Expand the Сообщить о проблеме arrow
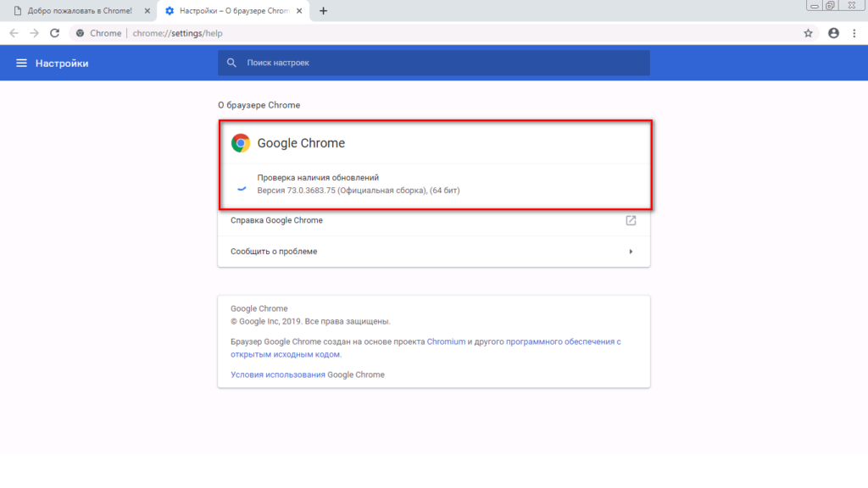The image size is (868, 488). (x=631, y=251)
